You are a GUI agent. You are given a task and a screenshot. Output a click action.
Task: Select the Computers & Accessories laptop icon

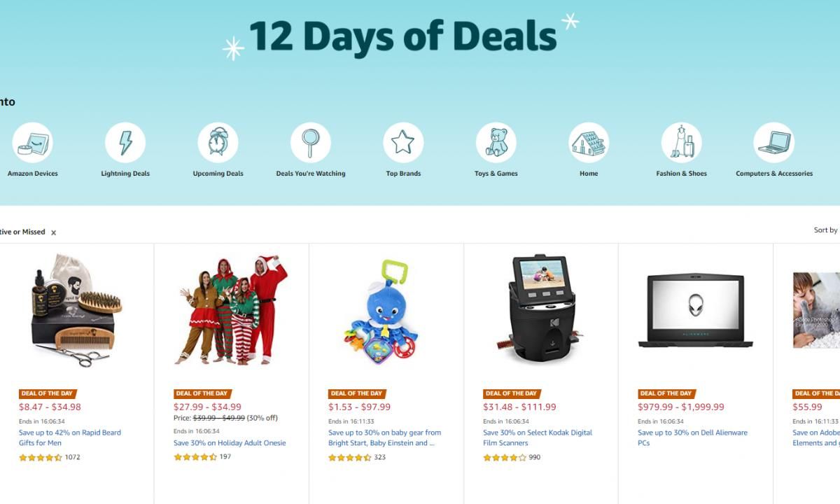tap(774, 143)
